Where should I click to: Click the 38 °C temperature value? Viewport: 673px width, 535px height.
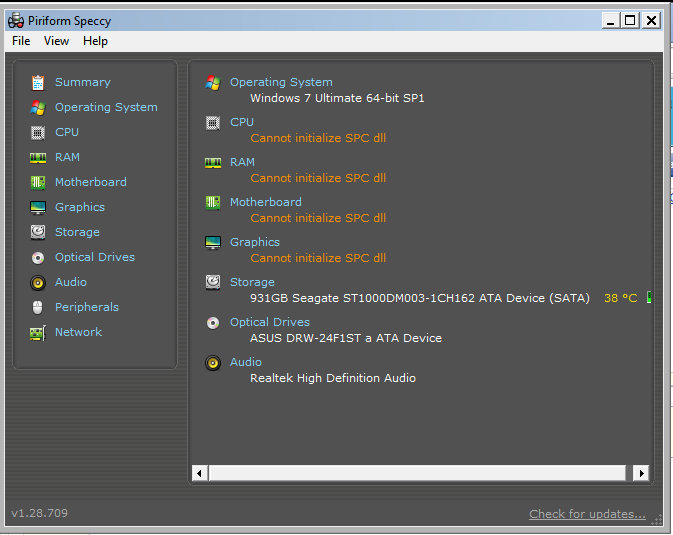621,298
